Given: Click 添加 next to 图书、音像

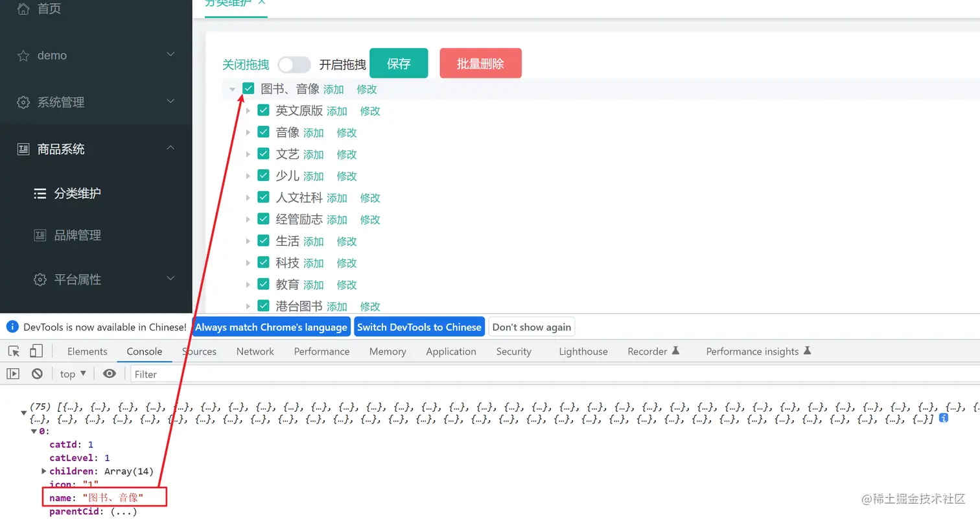Looking at the screenshot, I should pos(334,89).
